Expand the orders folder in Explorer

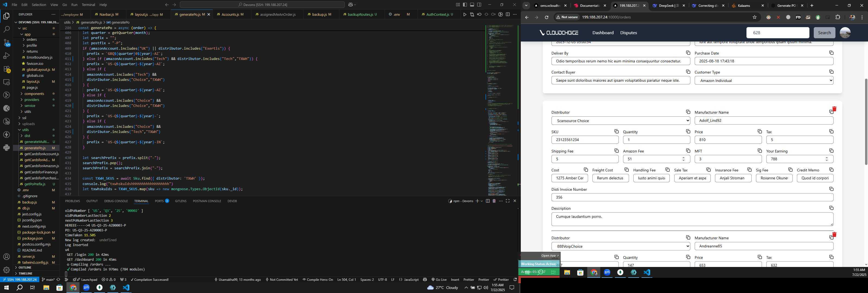32,39
